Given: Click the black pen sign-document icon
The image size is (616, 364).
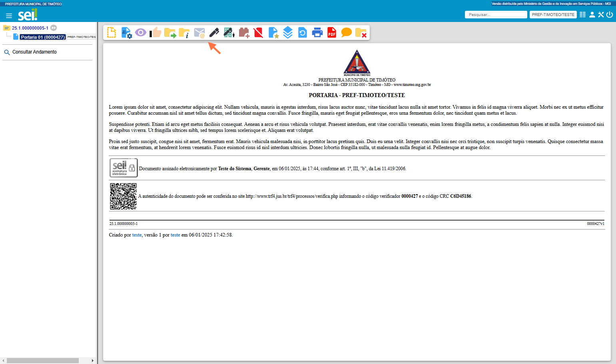Looking at the screenshot, I should click(214, 32).
